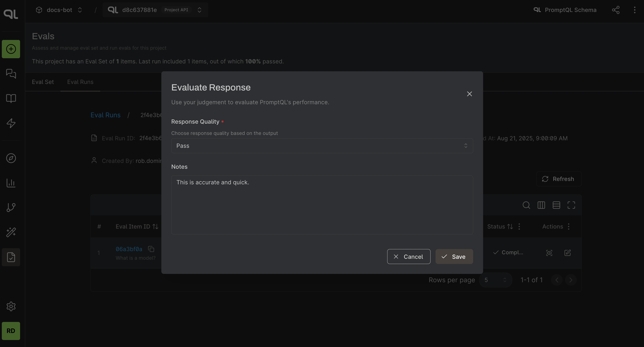Copy the 06a3bf0a eval item ID
The image size is (644, 347).
(x=151, y=249)
